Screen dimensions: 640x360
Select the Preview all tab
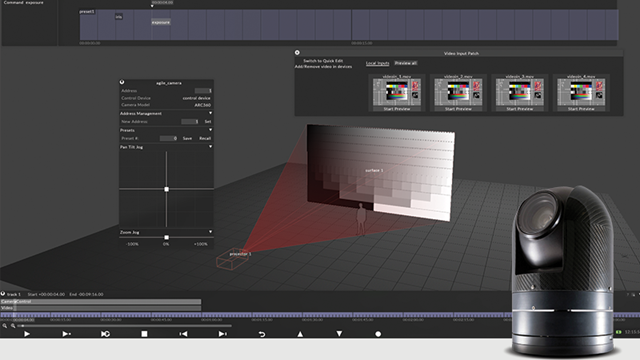[x=406, y=63]
